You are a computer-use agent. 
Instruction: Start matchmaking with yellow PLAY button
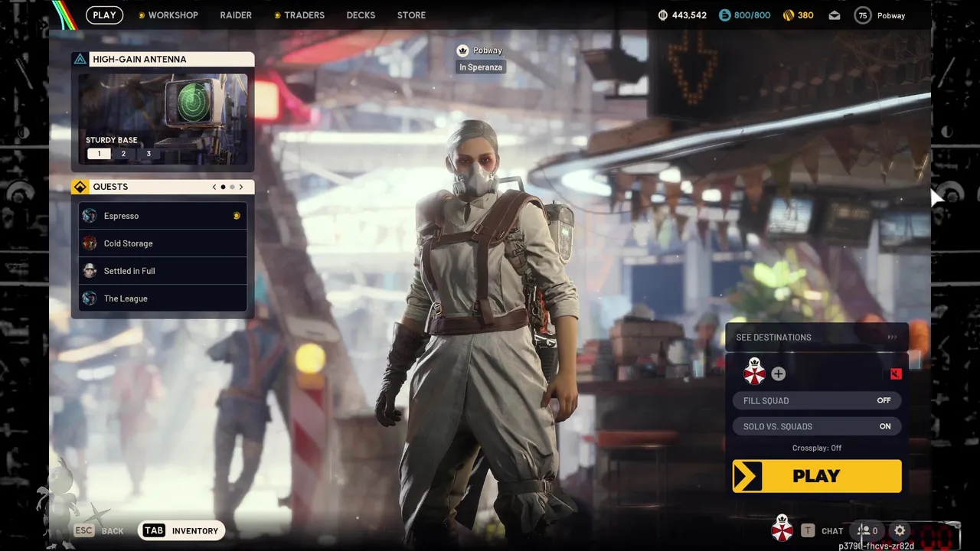tap(817, 476)
